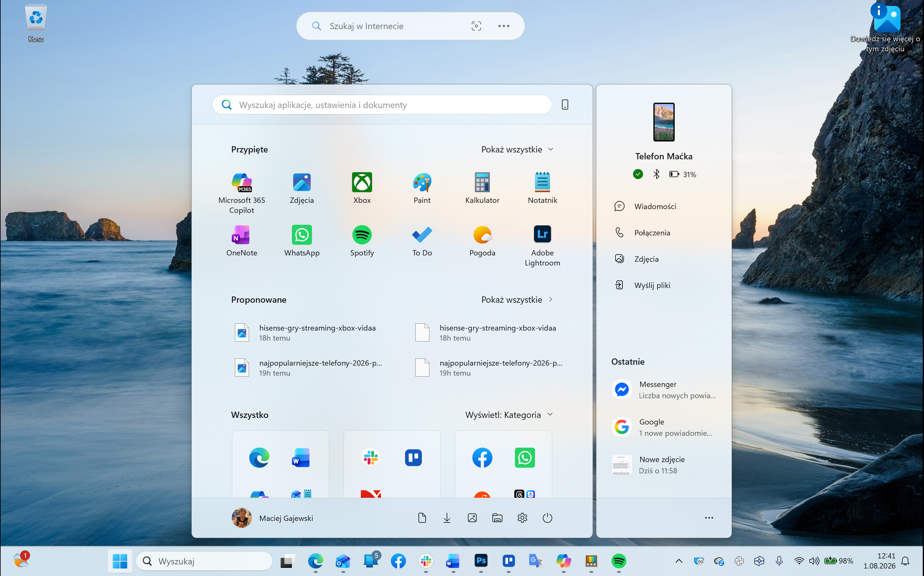Open the Documents folder icon in Start footer

tap(422, 518)
